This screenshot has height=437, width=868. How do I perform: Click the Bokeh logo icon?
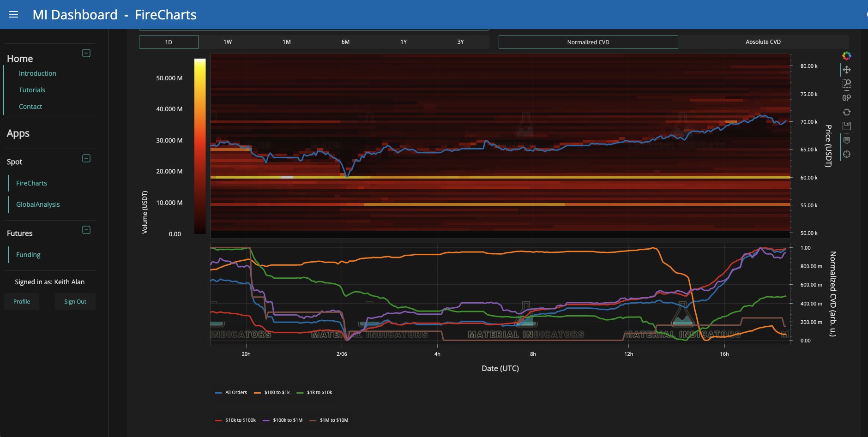[846, 56]
